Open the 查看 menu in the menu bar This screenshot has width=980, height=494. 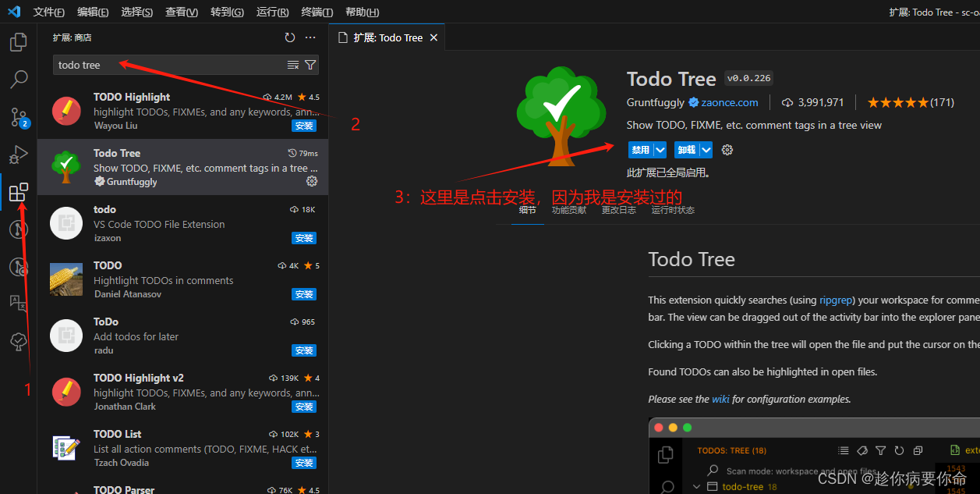(x=181, y=12)
